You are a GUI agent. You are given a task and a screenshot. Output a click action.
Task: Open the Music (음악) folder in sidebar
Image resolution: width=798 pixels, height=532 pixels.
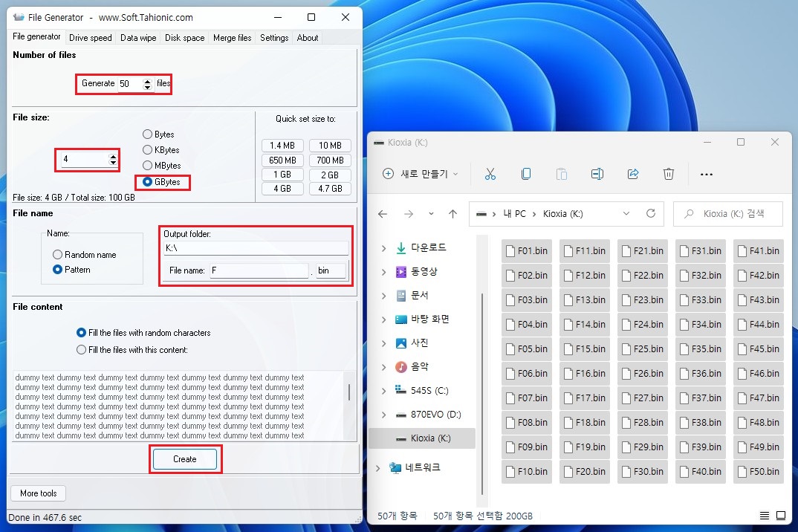419,366
